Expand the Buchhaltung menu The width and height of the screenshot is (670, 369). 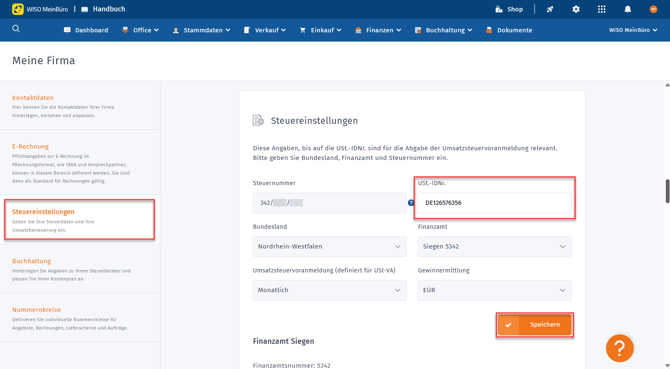[x=444, y=30]
